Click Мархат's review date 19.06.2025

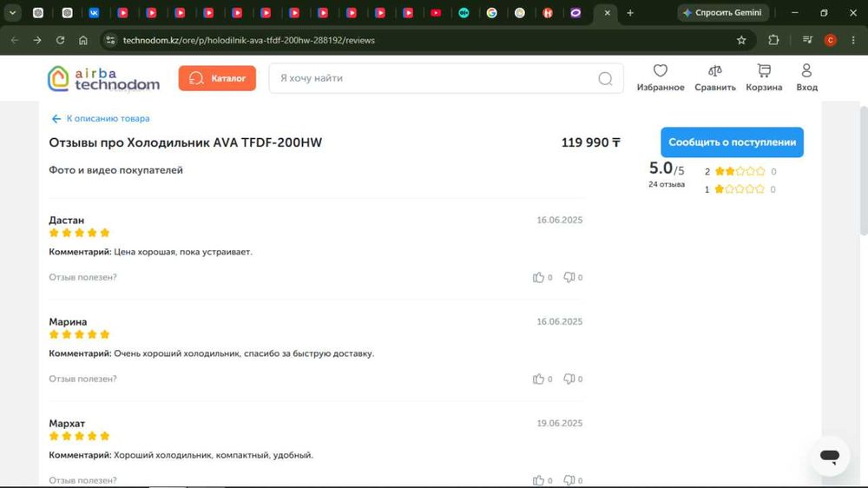tap(560, 423)
